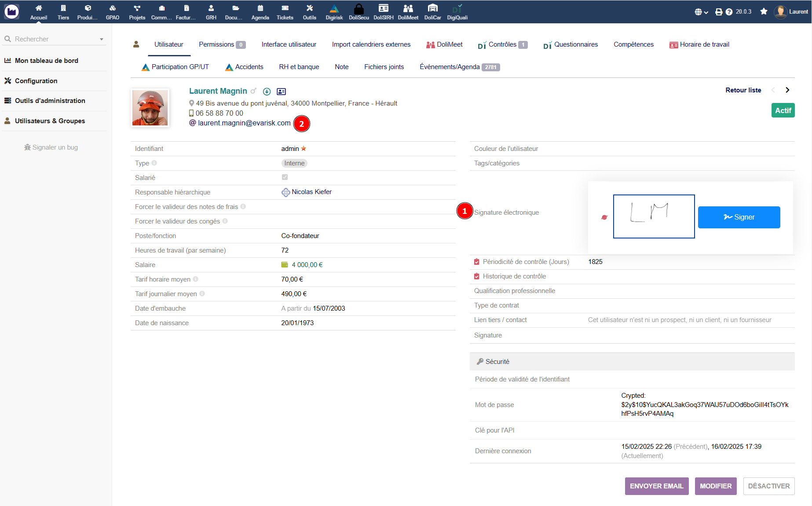Open the DoliCar module
Viewport: 812px width, 506px height.
pyautogui.click(x=433, y=12)
